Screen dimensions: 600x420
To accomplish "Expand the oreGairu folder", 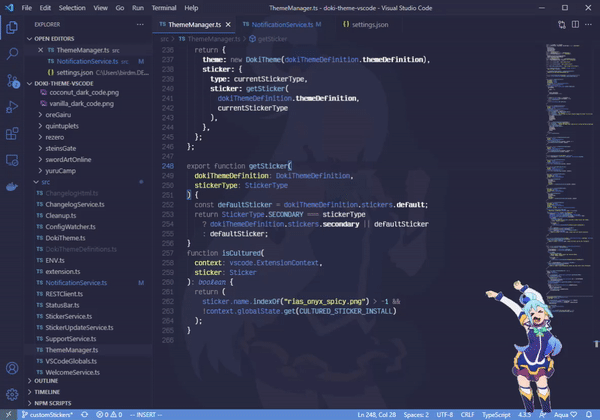I will pyautogui.click(x=58, y=115).
